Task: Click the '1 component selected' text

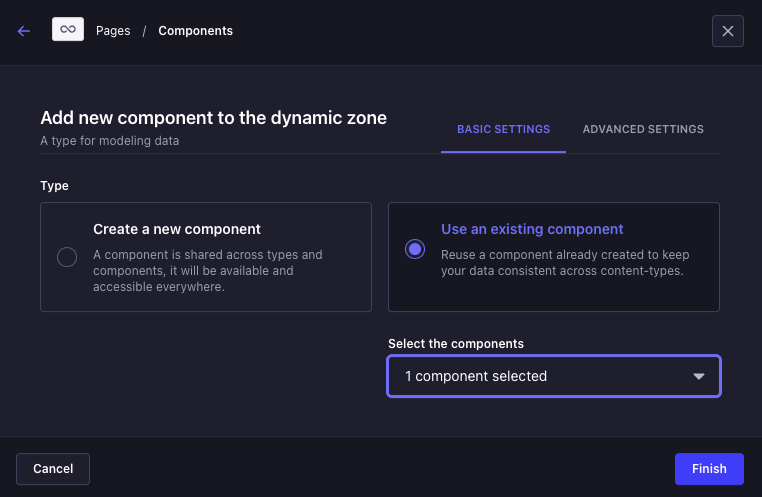Action: pyautogui.click(x=476, y=377)
